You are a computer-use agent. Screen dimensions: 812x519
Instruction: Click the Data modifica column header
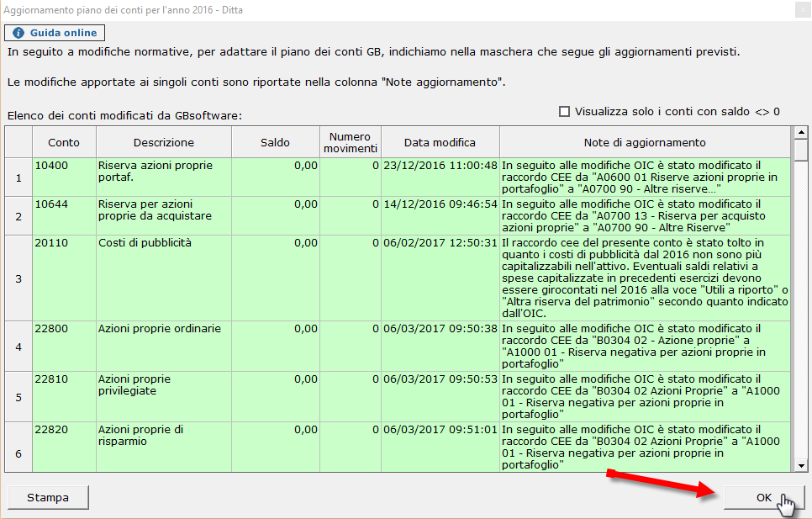440,142
